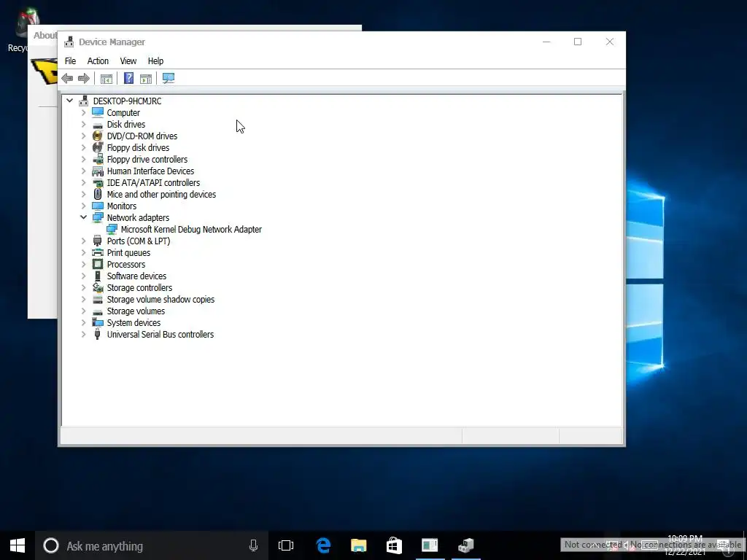Close the Device Manager window
Viewport: 747px width, 560px height.
tap(609, 42)
